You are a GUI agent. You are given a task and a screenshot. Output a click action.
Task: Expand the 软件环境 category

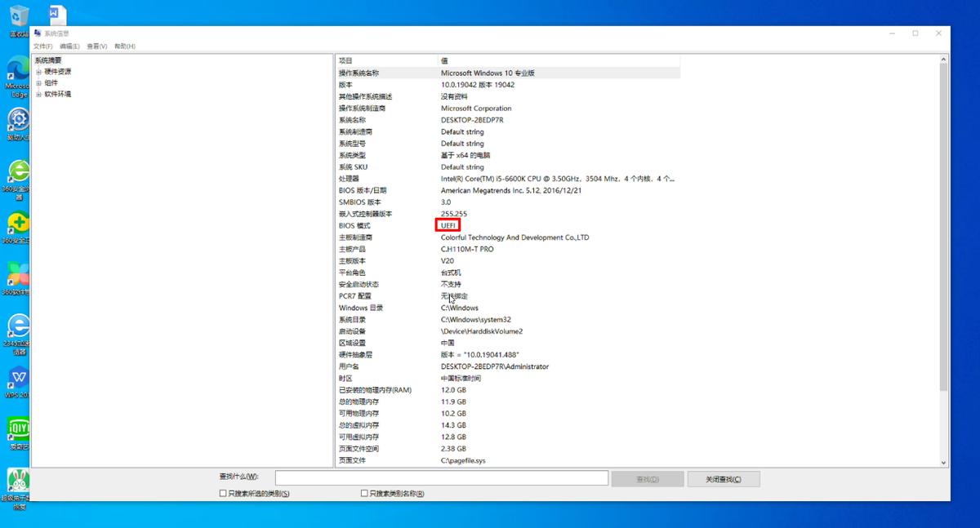[38, 94]
